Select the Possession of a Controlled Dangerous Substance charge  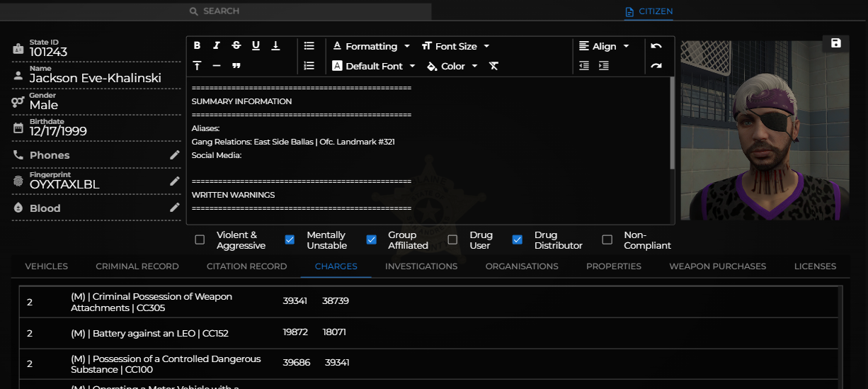point(428,364)
